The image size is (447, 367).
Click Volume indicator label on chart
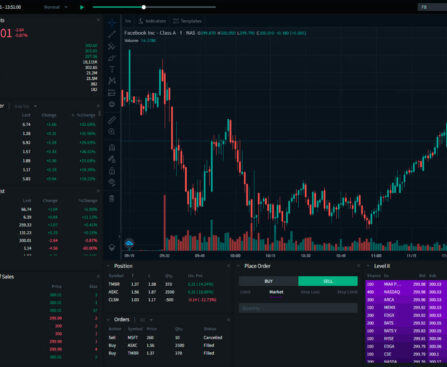[131, 40]
